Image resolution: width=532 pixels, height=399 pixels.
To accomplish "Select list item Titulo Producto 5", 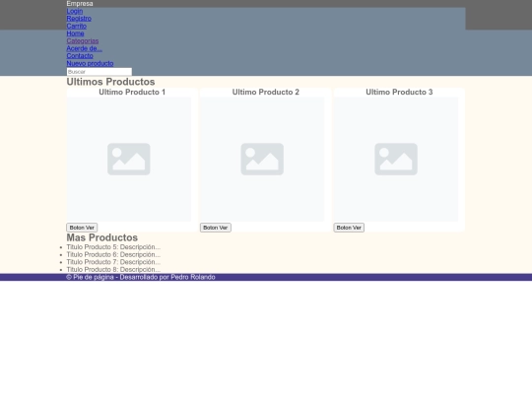I will tap(113, 247).
